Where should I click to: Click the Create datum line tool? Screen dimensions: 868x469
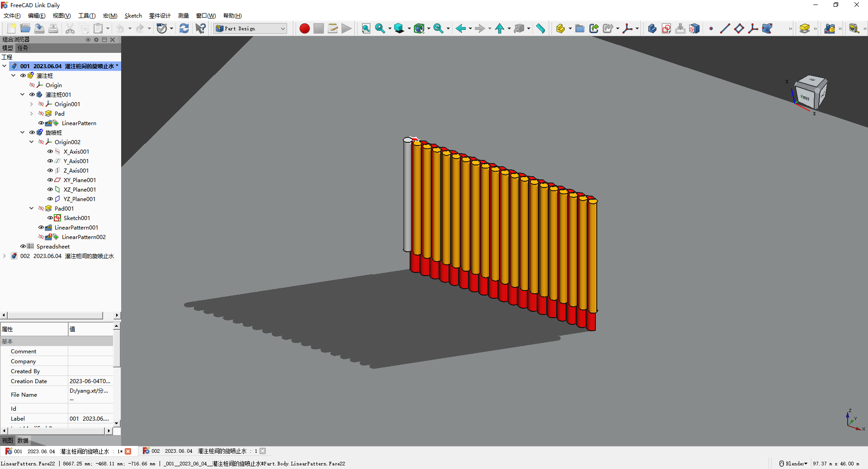click(x=725, y=28)
